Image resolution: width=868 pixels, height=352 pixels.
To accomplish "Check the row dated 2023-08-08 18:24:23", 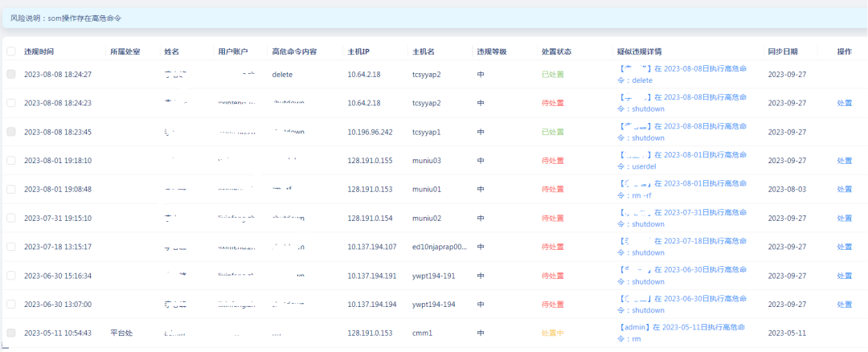I will tap(11, 103).
